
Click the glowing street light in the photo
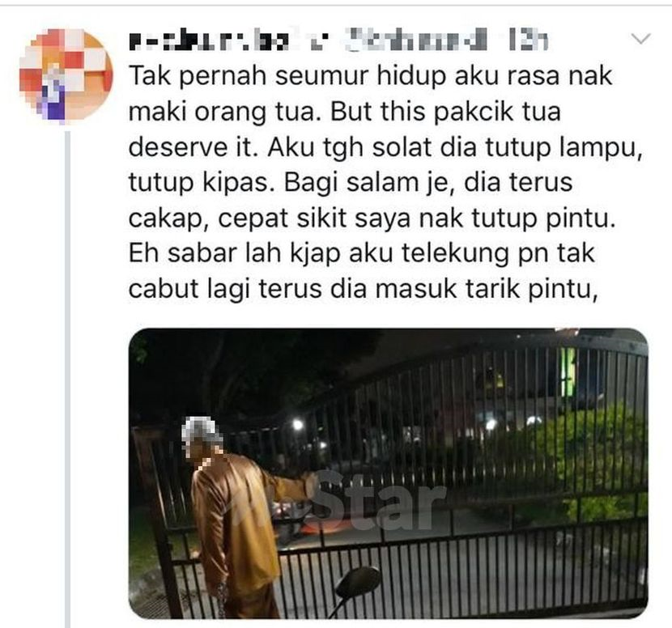pyautogui.click(x=297, y=425)
